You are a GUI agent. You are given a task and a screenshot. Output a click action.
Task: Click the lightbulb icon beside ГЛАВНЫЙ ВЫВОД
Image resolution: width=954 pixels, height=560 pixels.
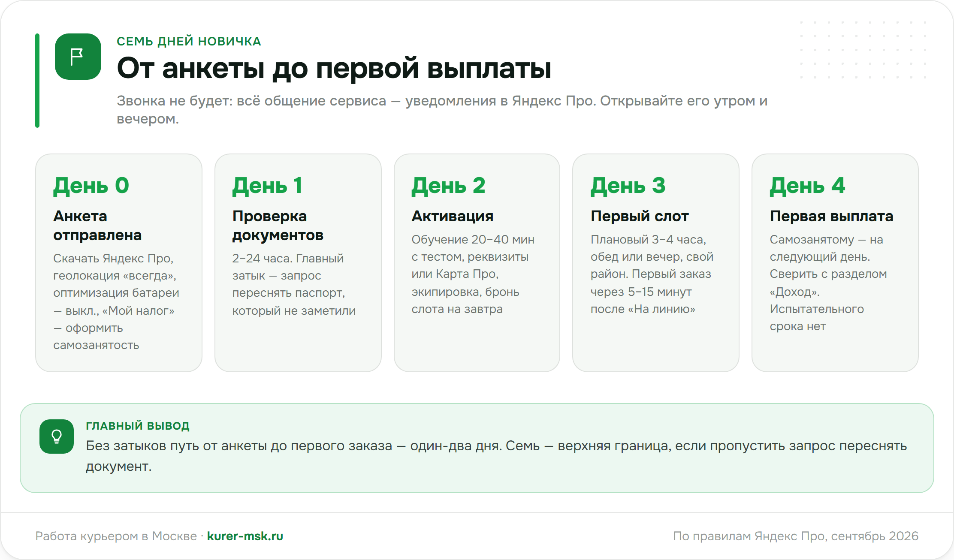[57, 437]
